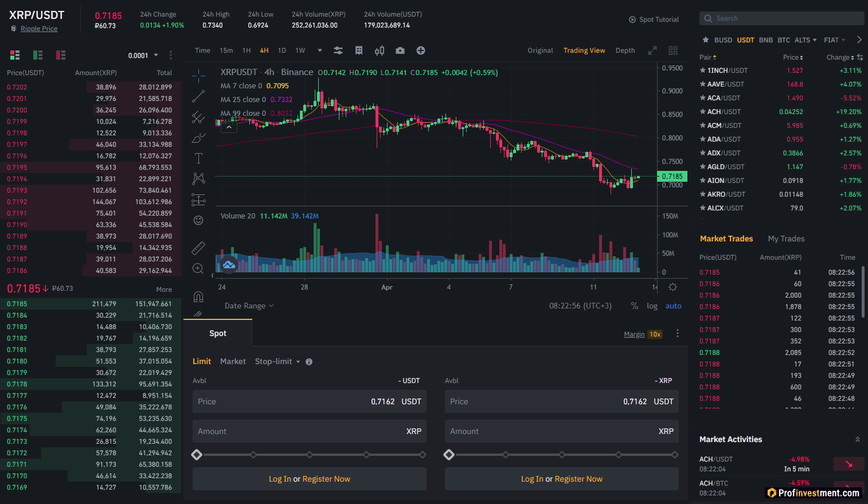Select the zoom-in magnifier tool
The height and width of the screenshot is (504, 868).
198,268
